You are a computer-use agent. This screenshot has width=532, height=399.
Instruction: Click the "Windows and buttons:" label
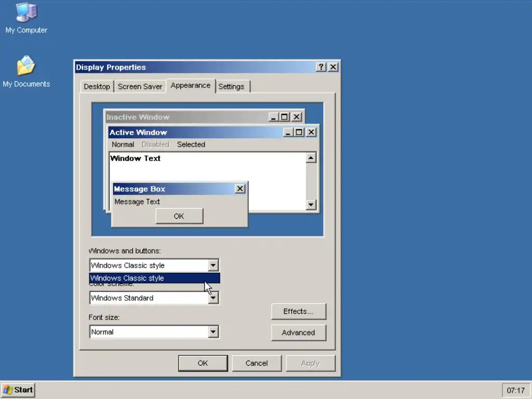[125, 251]
